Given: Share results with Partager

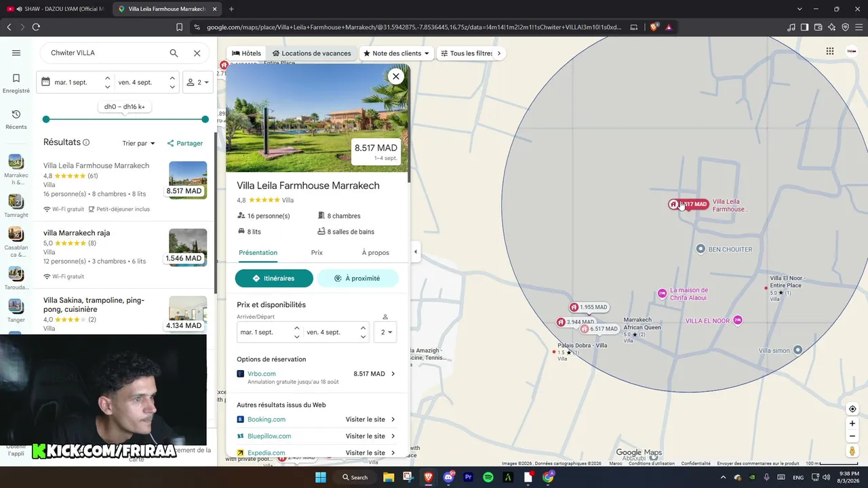Looking at the screenshot, I should [x=185, y=143].
